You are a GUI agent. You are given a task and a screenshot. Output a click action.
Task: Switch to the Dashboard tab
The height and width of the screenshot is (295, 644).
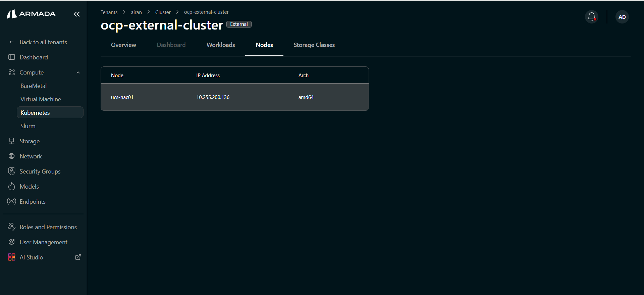[x=171, y=45]
